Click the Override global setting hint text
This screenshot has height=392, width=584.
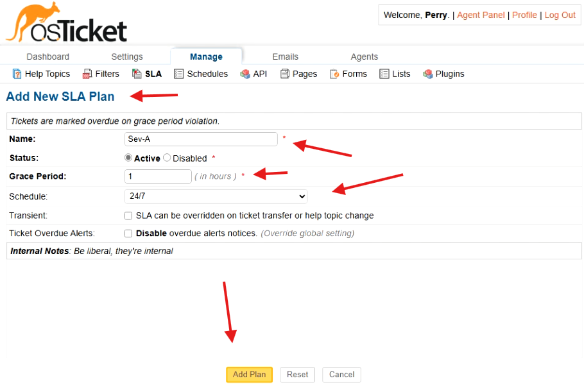pos(307,234)
